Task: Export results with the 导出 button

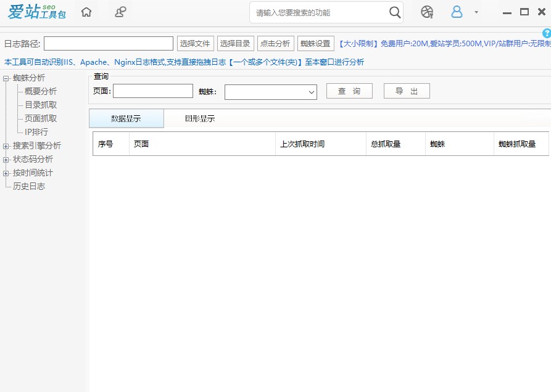Action: [407, 91]
